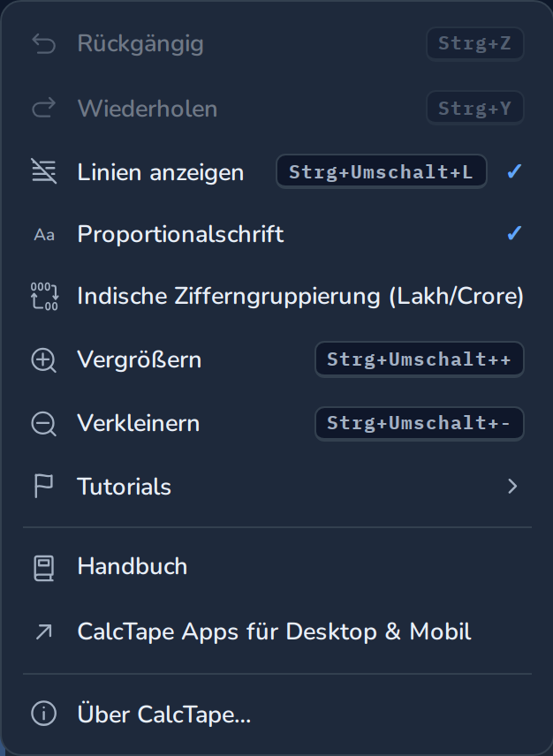
Task: Expand the Tutorials submenu chevron
Action: pos(512,486)
